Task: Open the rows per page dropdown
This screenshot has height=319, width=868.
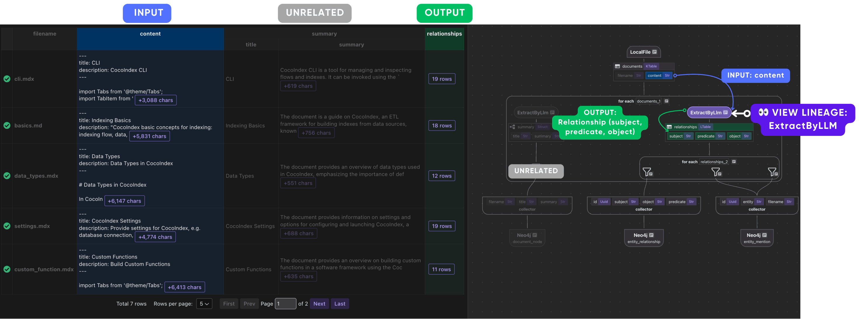Action: tap(204, 304)
